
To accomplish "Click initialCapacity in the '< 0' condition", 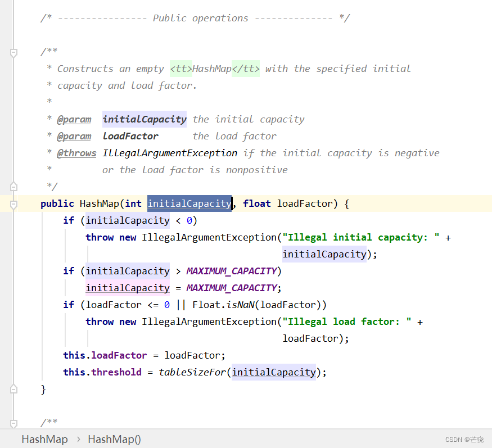I will [128, 220].
